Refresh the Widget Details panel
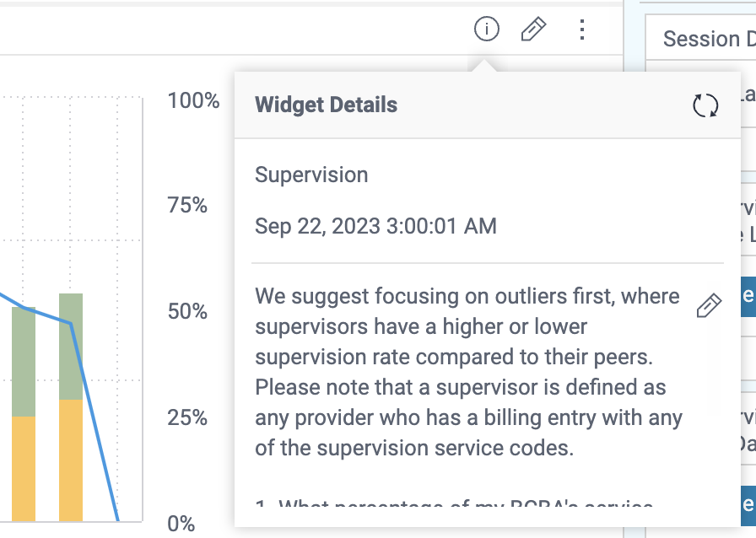 (705, 105)
